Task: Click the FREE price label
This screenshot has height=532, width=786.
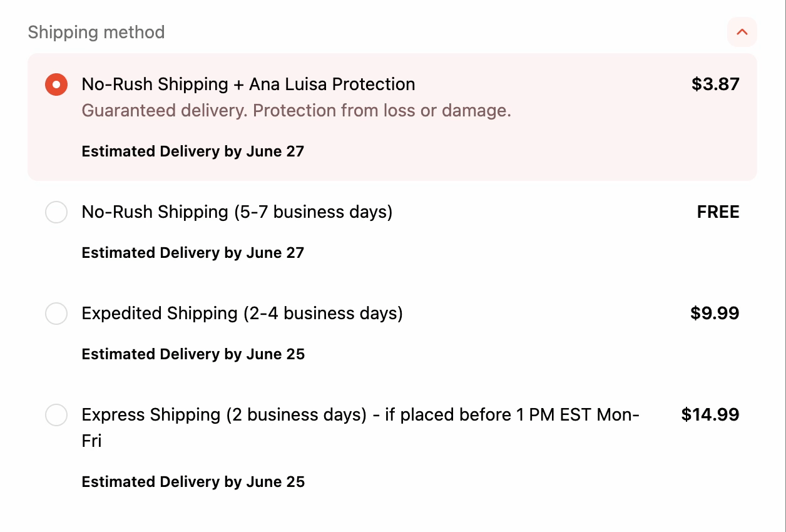Action: 718,212
